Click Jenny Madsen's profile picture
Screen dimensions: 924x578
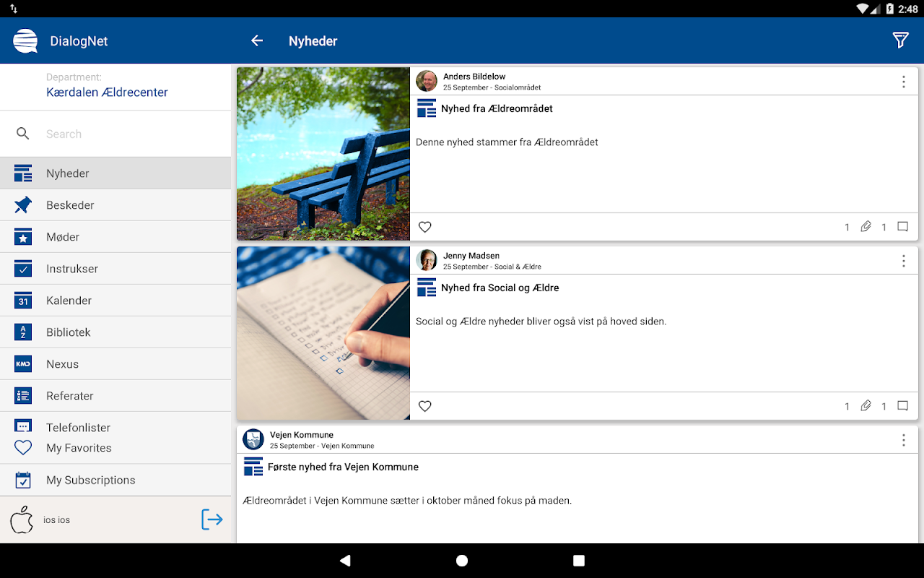[427, 260]
